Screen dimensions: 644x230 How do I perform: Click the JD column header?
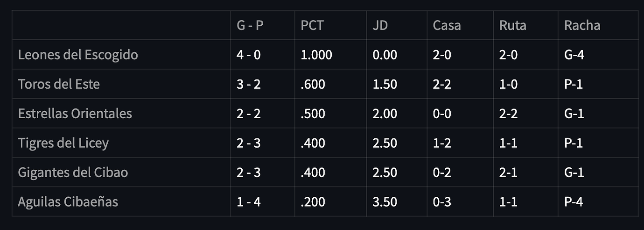click(380, 25)
